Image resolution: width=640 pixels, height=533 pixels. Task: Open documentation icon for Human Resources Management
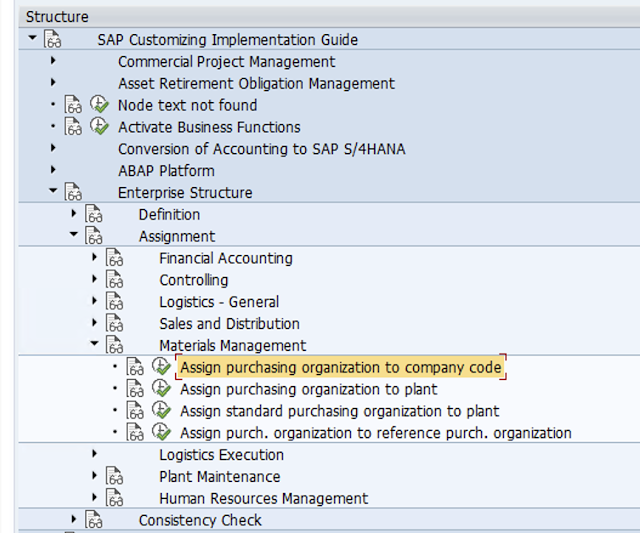coord(115,497)
